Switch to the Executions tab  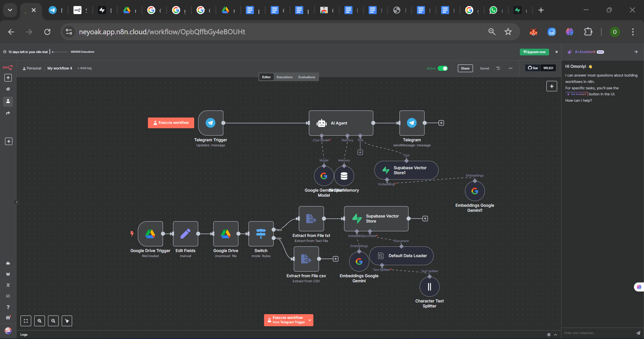284,77
